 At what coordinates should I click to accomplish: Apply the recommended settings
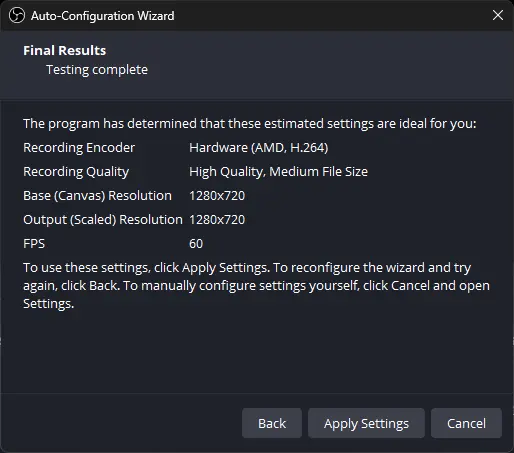point(366,423)
